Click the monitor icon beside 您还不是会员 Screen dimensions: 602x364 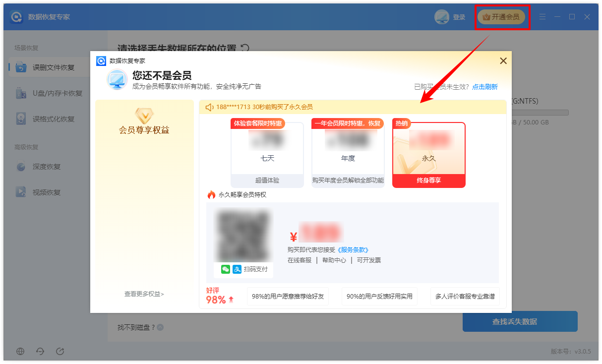click(x=118, y=80)
